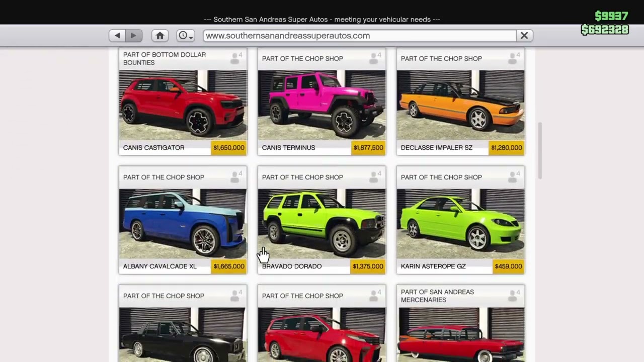Go forward with the browser forward arrow

(134, 36)
